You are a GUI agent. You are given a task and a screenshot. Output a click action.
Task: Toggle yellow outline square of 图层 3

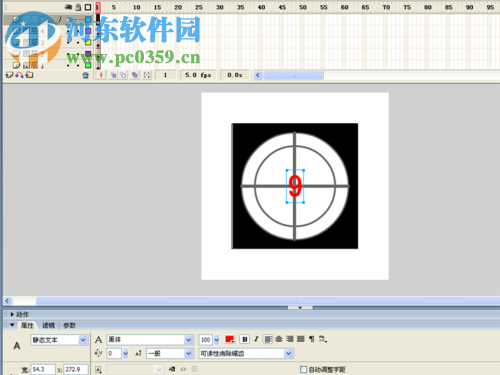[x=88, y=42]
